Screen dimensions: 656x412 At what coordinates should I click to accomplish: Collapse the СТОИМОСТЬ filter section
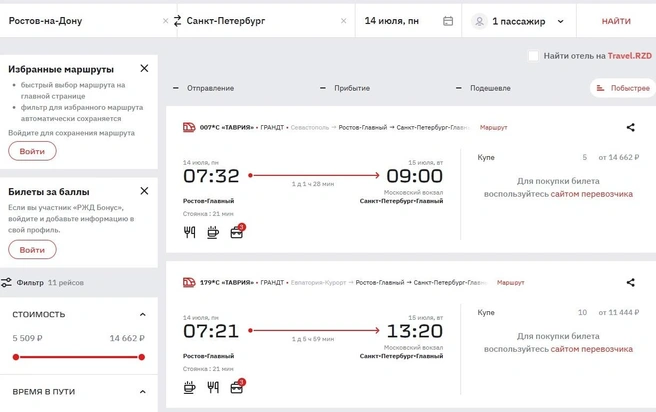tap(143, 315)
